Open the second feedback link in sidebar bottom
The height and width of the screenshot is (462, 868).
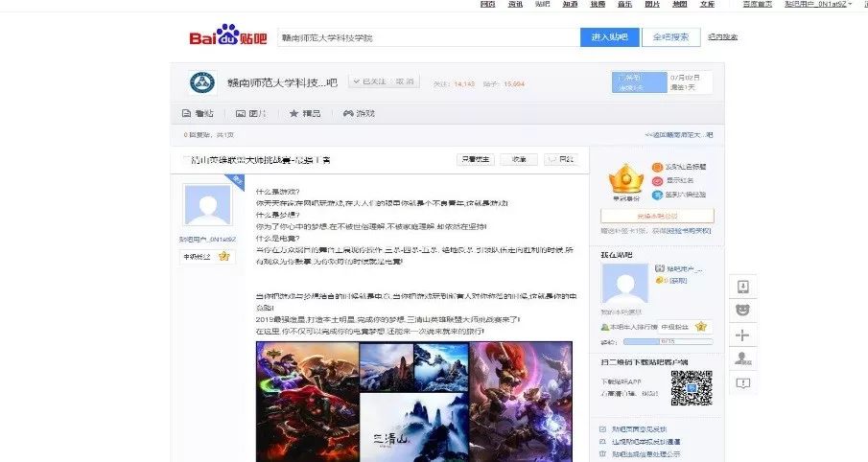[x=645, y=442]
